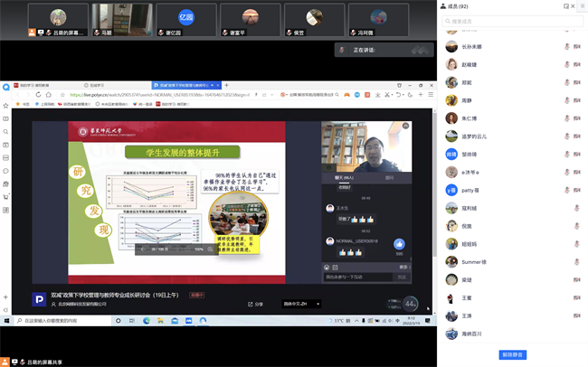Toggle camera for member 周静
588x367 pixels.
tap(577, 100)
